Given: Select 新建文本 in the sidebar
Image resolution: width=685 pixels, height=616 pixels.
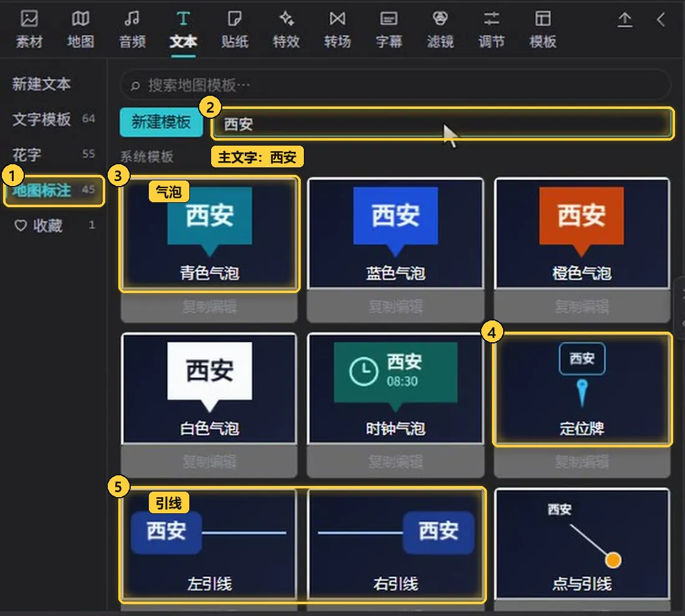Looking at the screenshot, I should [42, 84].
